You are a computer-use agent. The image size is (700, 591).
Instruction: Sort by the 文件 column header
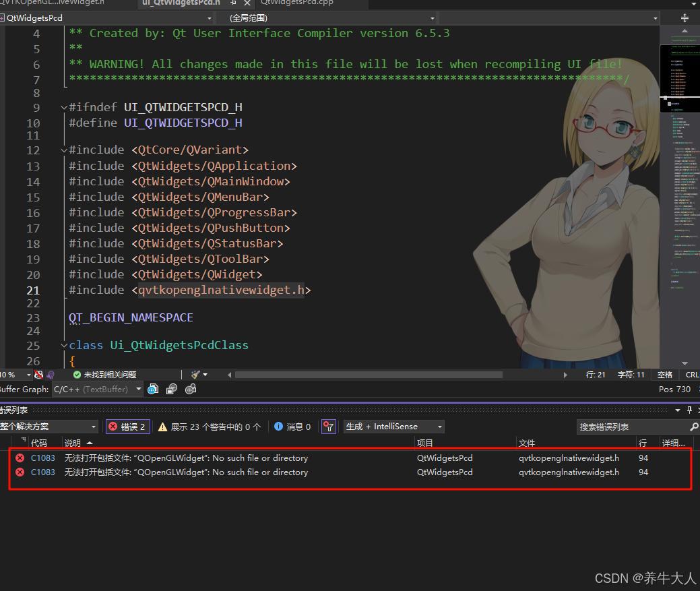[x=527, y=443]
